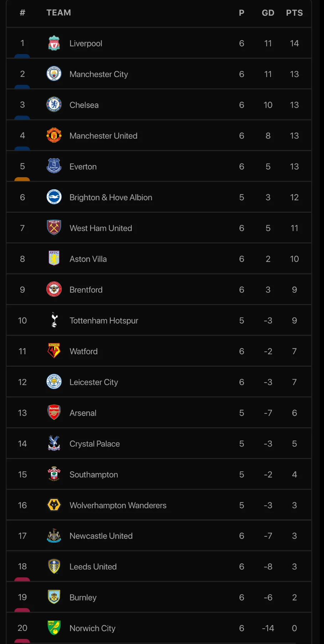This screenshot has width=324, height=644.
Task: Select the P column header
Action: pos(242,13)
